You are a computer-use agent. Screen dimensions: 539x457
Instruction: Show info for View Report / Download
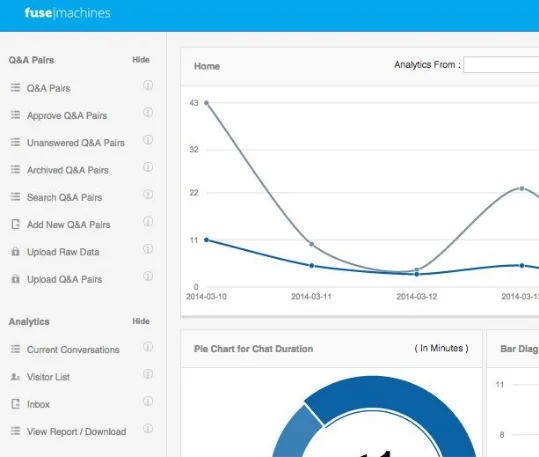148,428
